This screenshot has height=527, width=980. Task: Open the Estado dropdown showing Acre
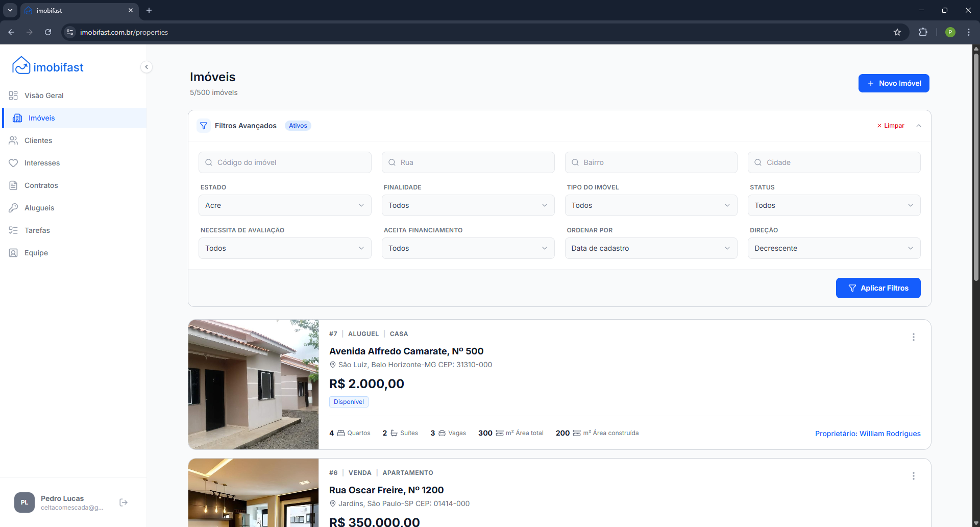[x=284, y=205]
